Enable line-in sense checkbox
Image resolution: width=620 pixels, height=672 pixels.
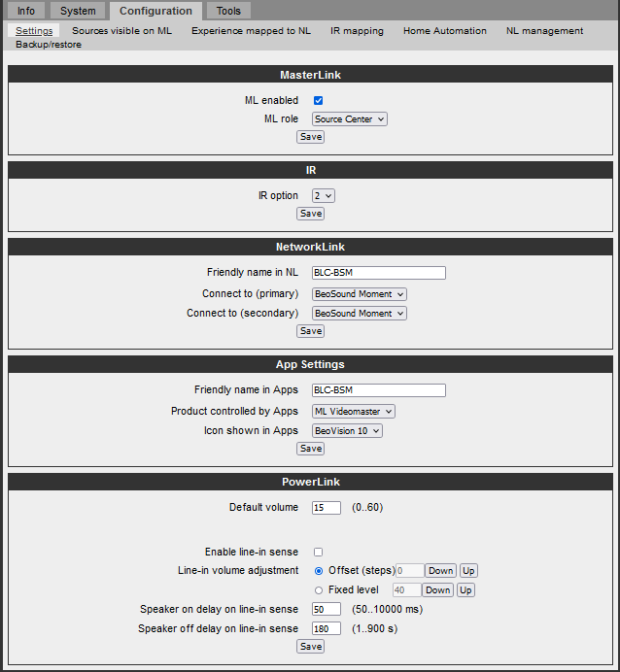(318, 552)
